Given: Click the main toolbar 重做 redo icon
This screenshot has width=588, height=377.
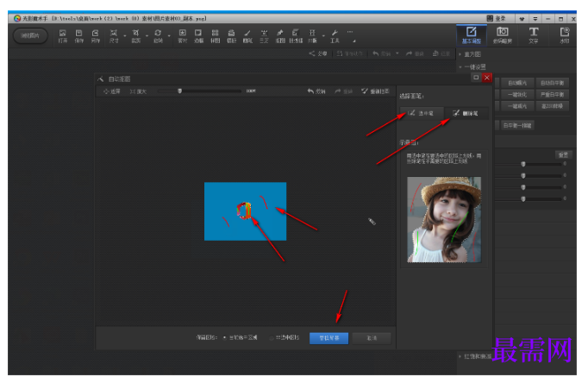Looking at the screenshot, I should [x=415, y=53].
